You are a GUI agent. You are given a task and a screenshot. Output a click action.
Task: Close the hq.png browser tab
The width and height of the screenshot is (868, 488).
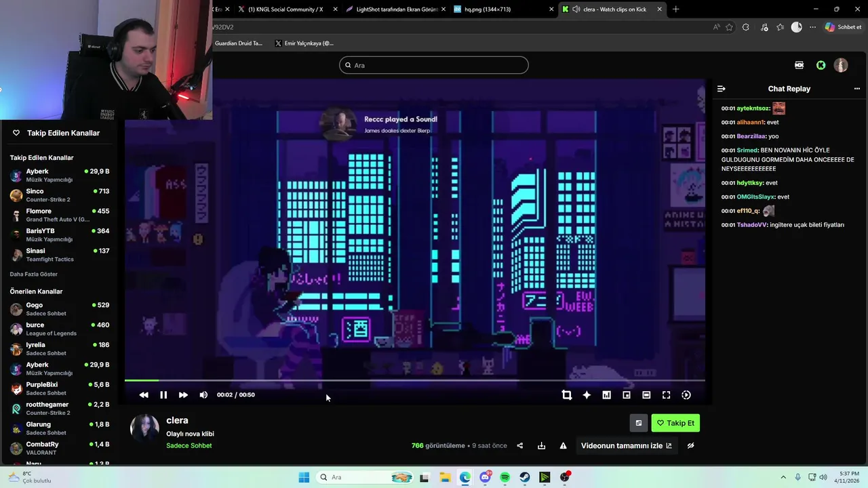click(x=551, y=9)
